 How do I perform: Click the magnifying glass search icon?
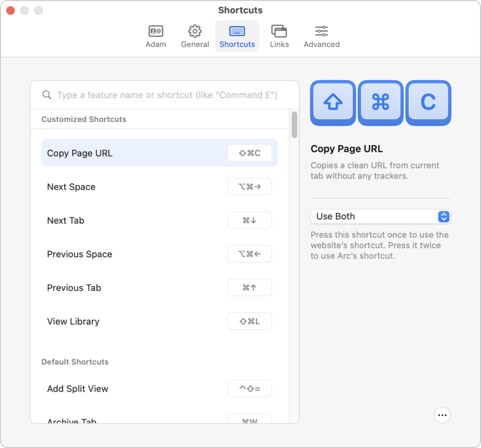click(x=47, y=95)
